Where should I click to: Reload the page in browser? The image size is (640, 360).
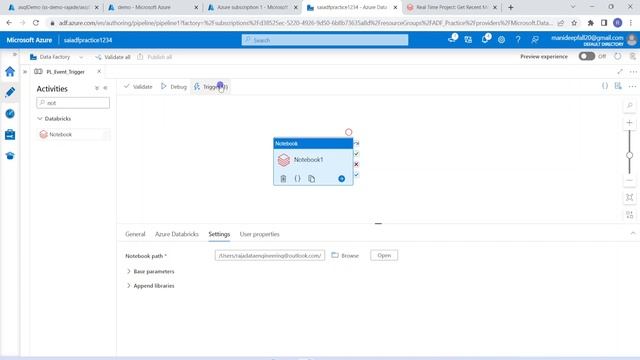pyautogui.click(x=36, y=23)
